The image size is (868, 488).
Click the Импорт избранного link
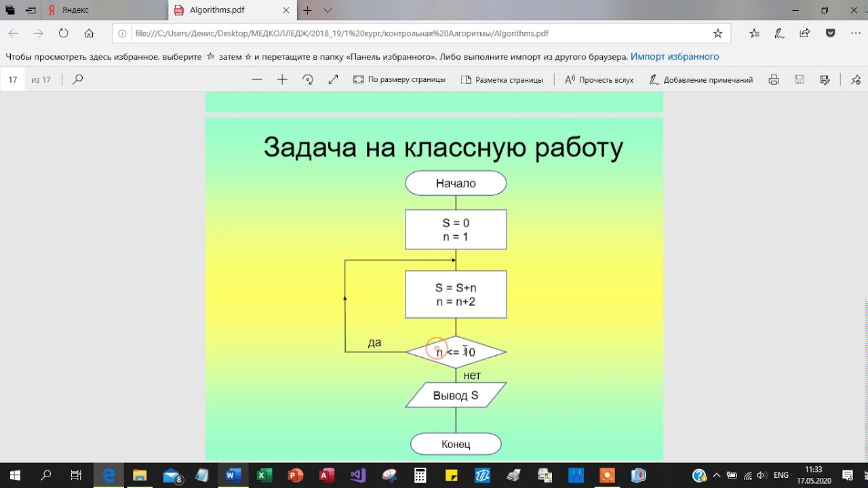click(x=675, y=57)
